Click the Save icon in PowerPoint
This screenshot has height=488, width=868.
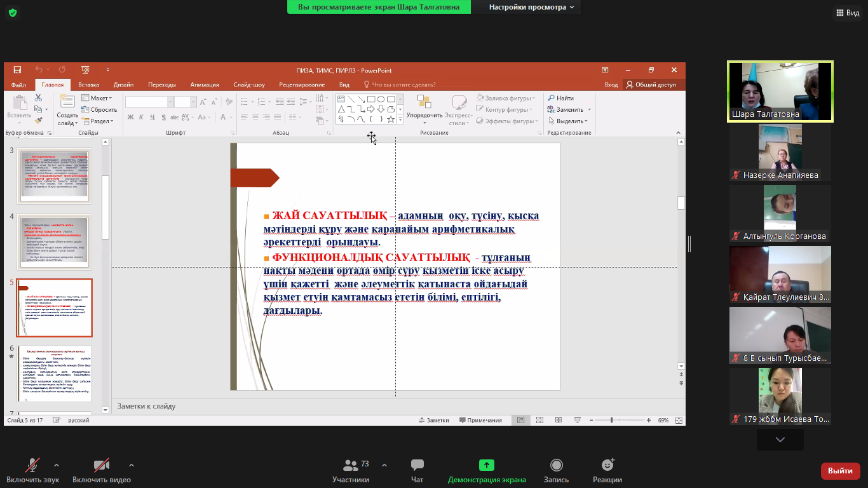coord(17,70)
